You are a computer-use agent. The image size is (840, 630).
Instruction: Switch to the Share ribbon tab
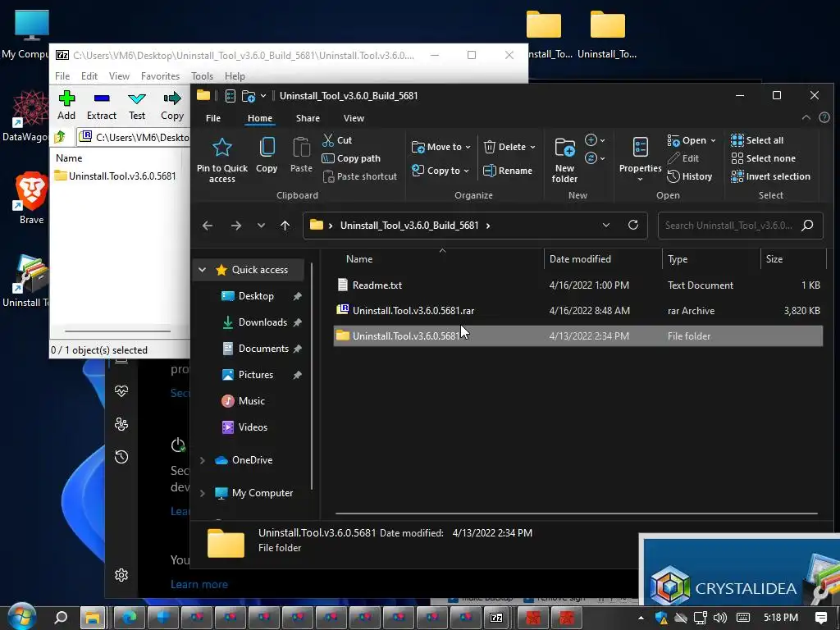[x=308, y=118]
